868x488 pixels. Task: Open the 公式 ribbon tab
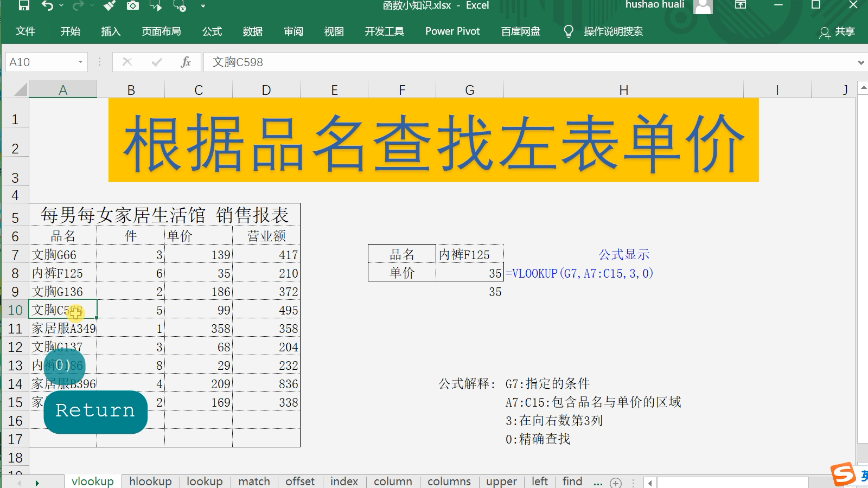pos(212,31)
